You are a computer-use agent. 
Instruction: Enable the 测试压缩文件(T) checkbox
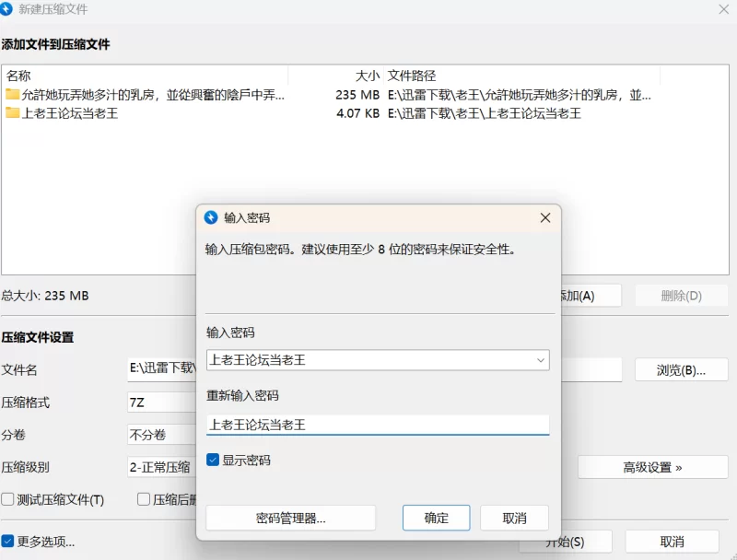click(7, 499)
